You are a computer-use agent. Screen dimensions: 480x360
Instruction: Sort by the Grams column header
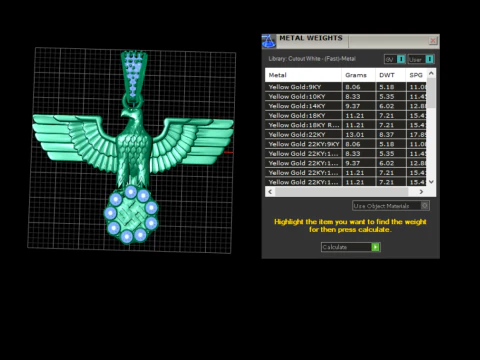click(358, 75)
